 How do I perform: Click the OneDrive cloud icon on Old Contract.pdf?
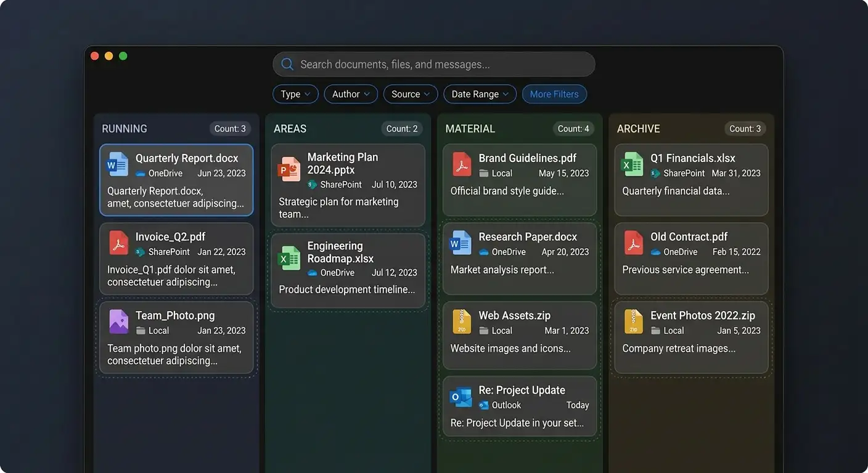[656, 252]
